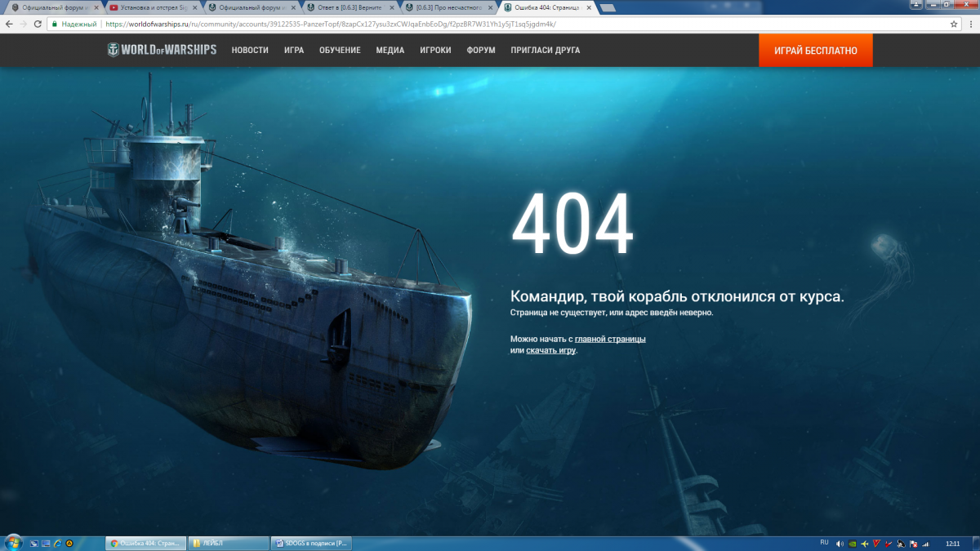
Task: Click the network signal tray icon
Action: point(924,543)
